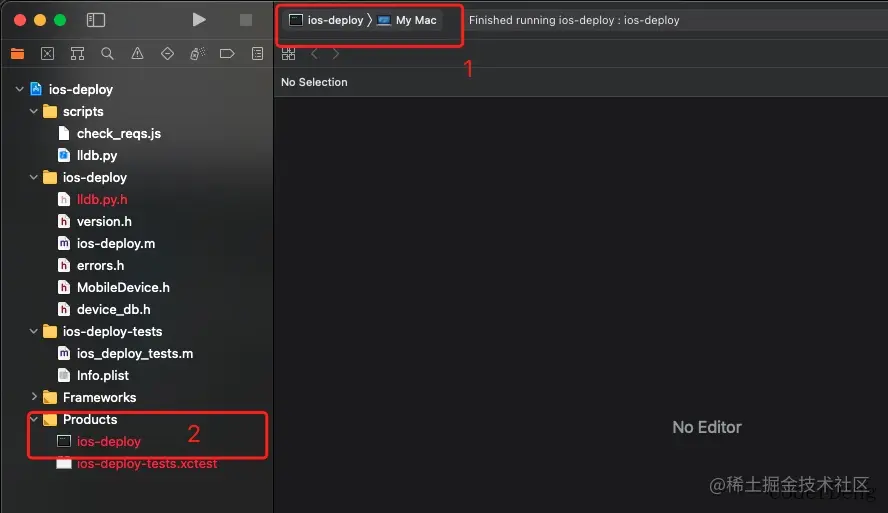Open the related items grid menu

pos(288,54)
